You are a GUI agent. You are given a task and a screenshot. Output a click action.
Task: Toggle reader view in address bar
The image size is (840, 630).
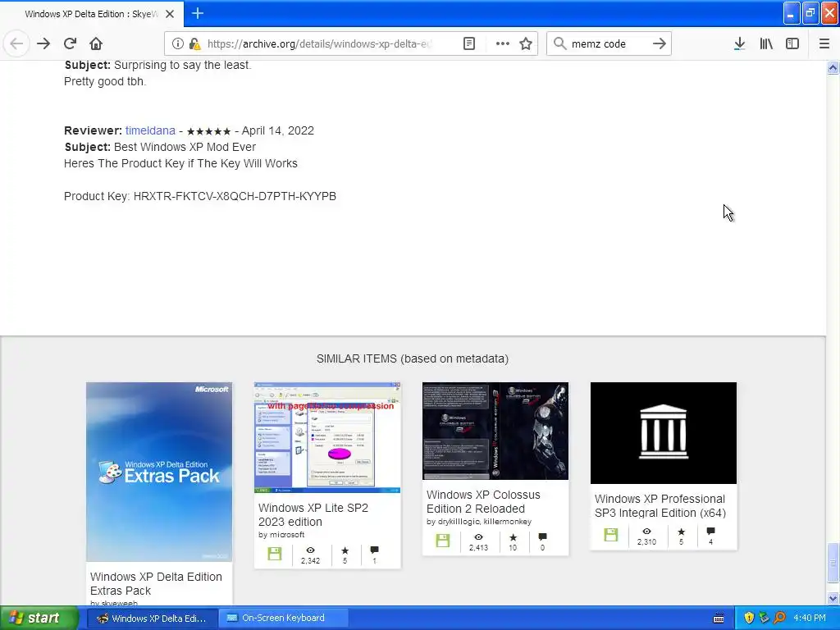[468, 43]
